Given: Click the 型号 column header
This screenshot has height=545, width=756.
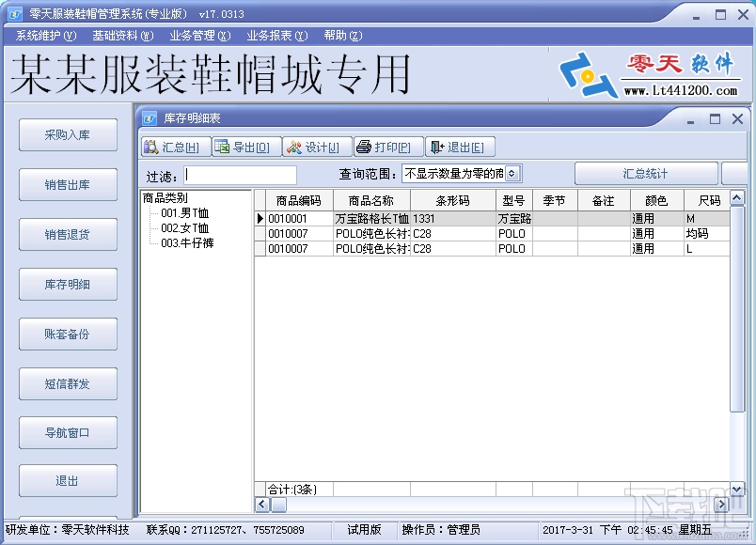Looking at the screenshot, I should pyautogui.click(x=514, y=200).
